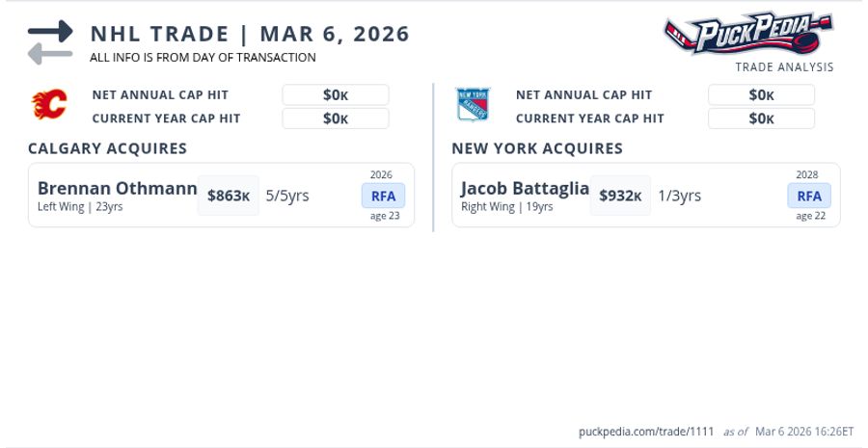The image size is (868, 448).
Task: Click the PuckPedia logo
Action: click(x=748, y=34)
